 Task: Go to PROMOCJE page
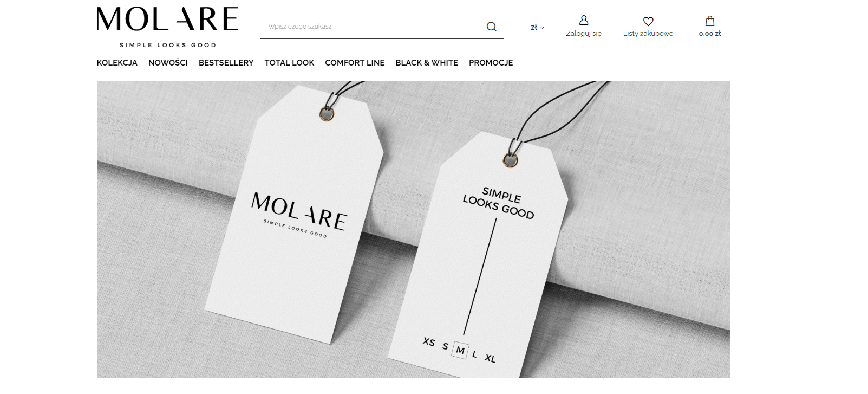pos(491,63)
